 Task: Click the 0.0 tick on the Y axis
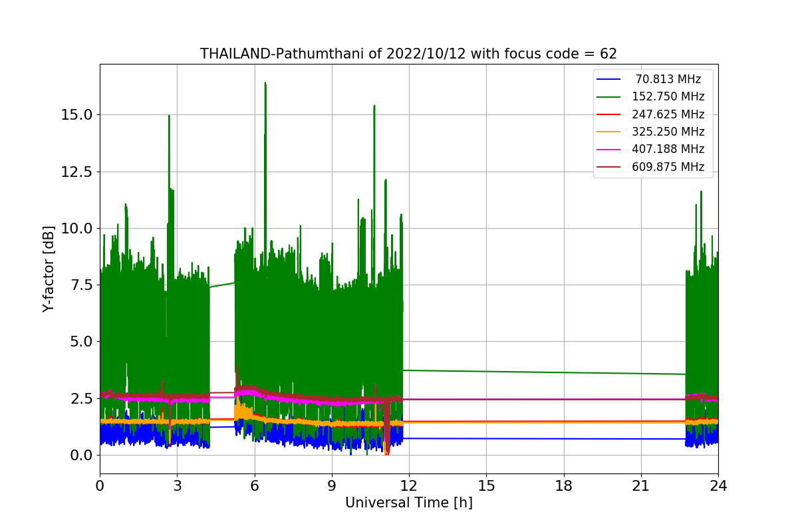[x=82, y=455]
